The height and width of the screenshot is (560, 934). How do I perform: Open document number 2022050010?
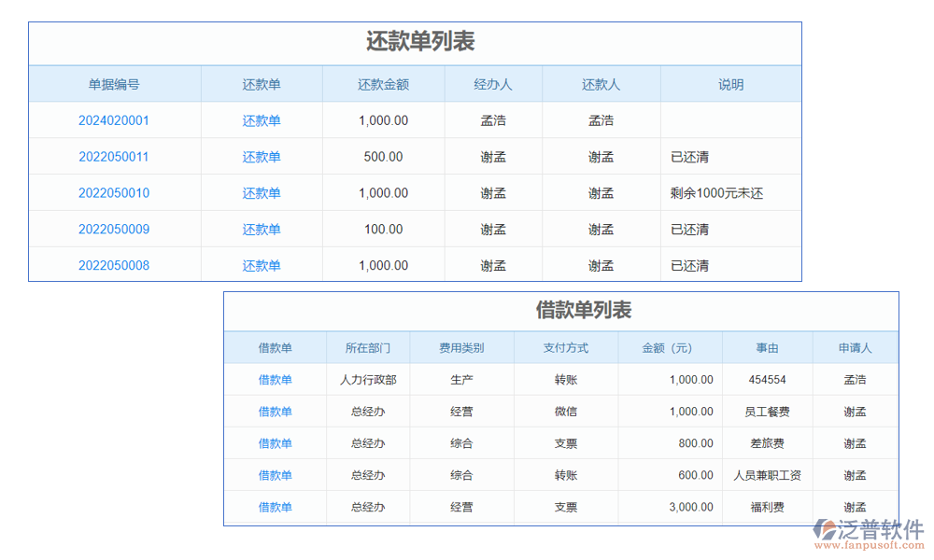click(114, 192)
